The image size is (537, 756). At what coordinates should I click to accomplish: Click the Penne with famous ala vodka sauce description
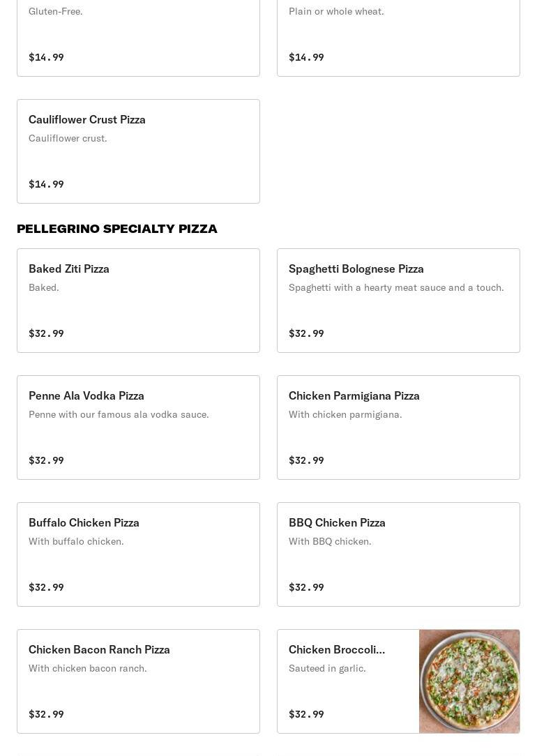[x=119, y=414]
